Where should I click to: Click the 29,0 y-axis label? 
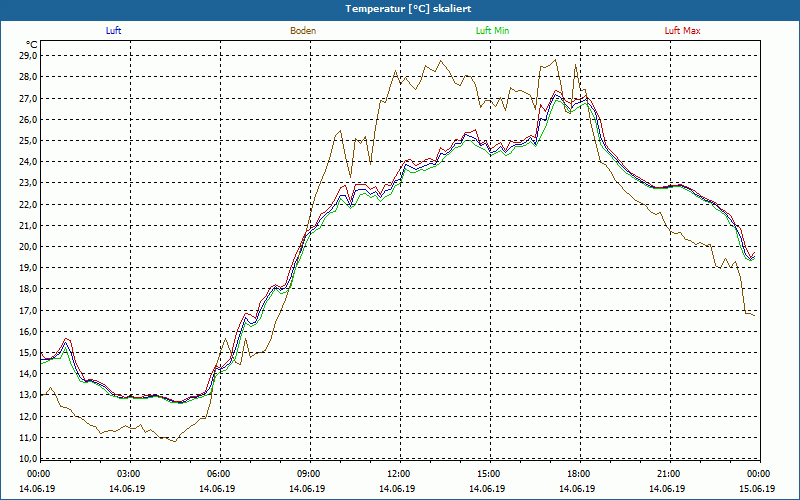pyautogui.click(x=29, y=56)
